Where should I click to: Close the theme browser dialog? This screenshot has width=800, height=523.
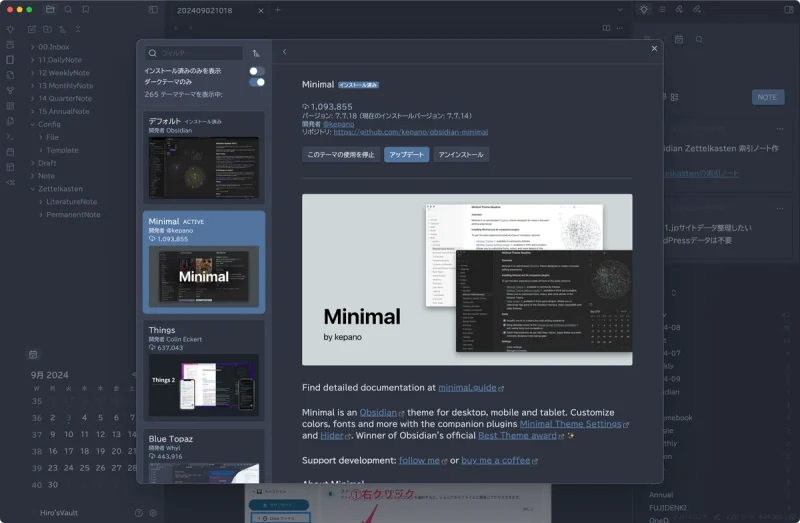point(654,48)
